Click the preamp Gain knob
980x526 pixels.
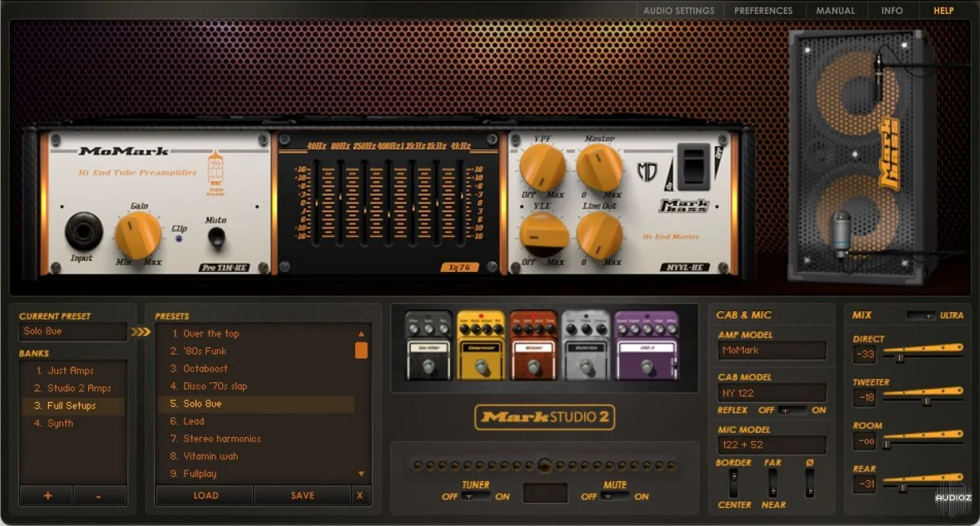point(138,234)
